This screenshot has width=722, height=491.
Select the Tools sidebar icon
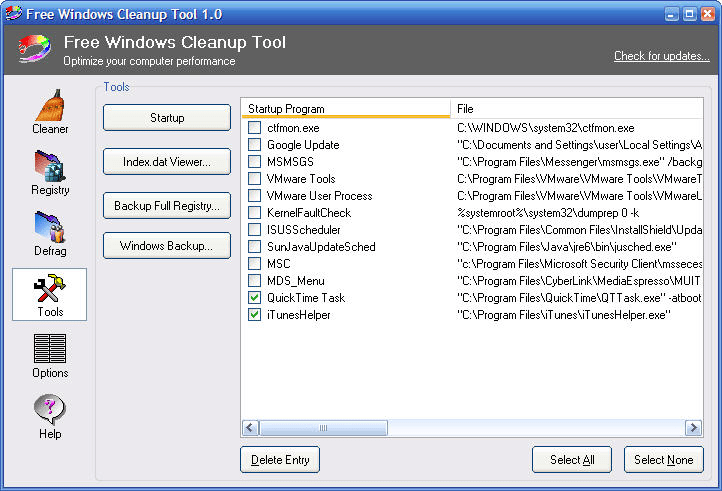click(50, 294)
